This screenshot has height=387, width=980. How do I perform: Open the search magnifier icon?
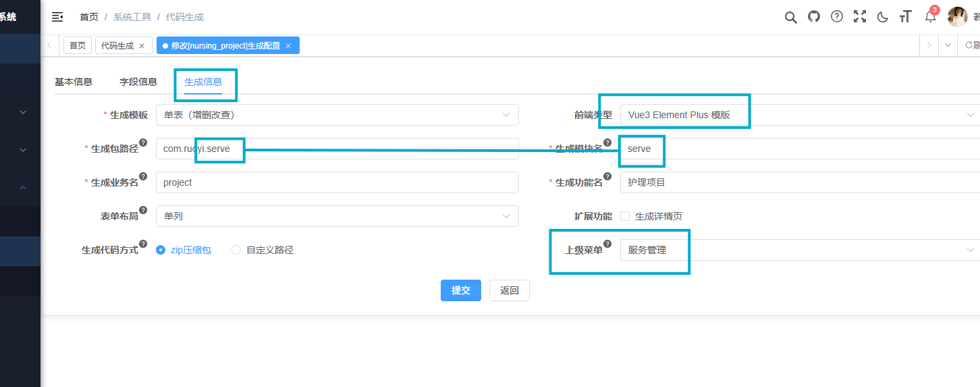(x=790, y=17)
